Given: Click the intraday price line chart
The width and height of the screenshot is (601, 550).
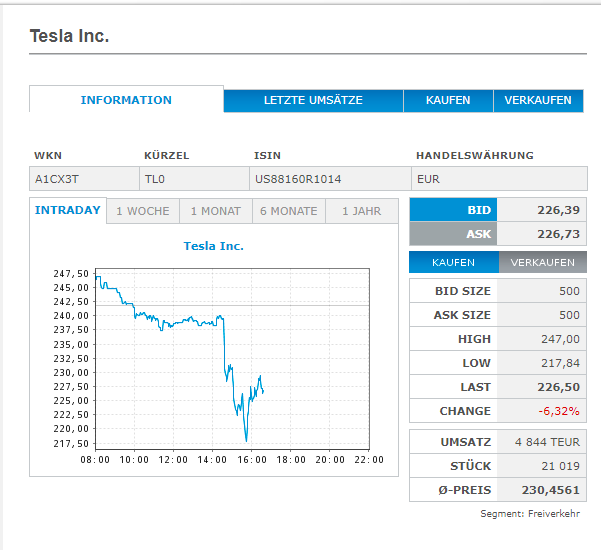Looking at the screenshot, I should [232, 358].
